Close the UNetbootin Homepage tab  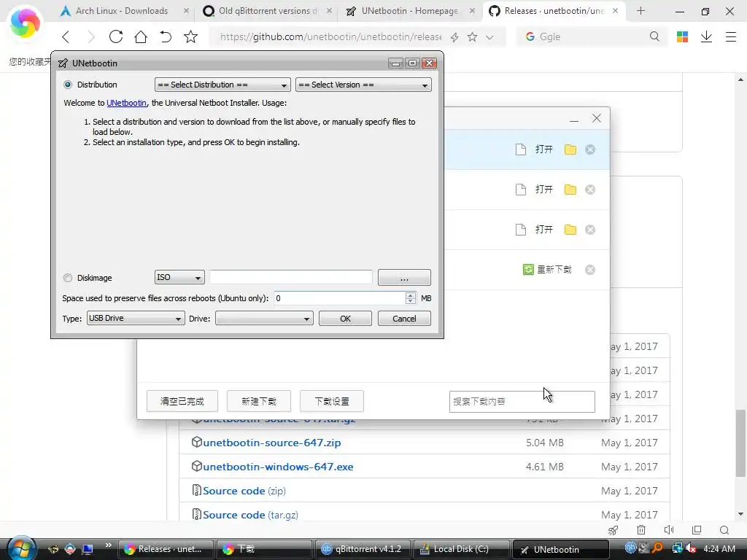(472, 10)
